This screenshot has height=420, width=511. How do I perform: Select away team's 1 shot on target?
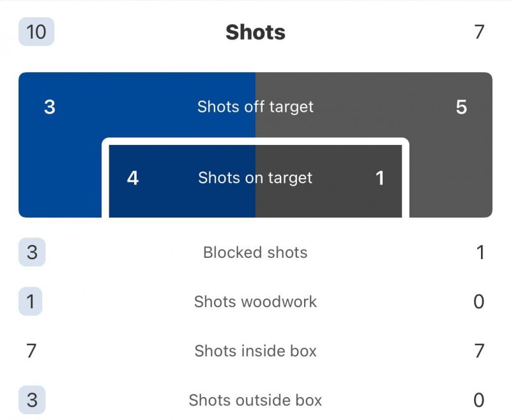(x=380, y=178)
